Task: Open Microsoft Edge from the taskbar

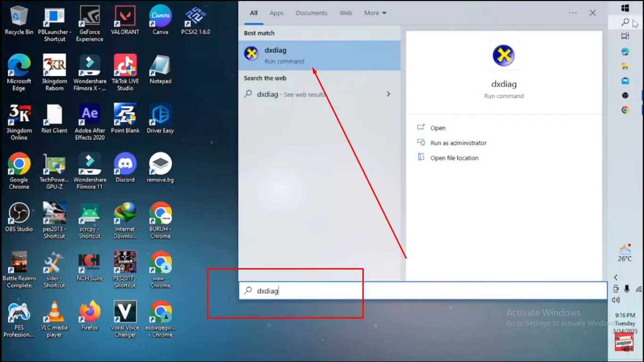Action: point(626,51)
